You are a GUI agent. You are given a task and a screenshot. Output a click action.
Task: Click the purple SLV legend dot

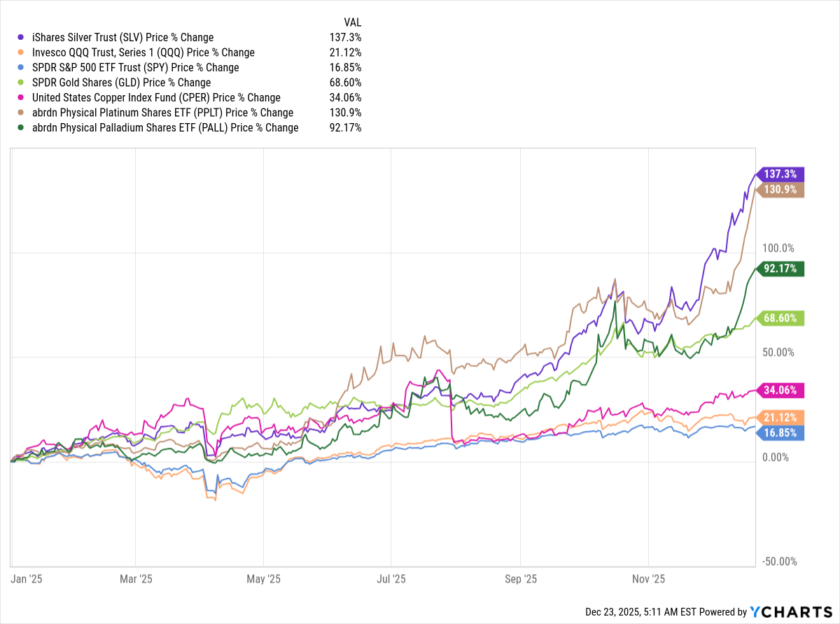(x=20, y=37)
